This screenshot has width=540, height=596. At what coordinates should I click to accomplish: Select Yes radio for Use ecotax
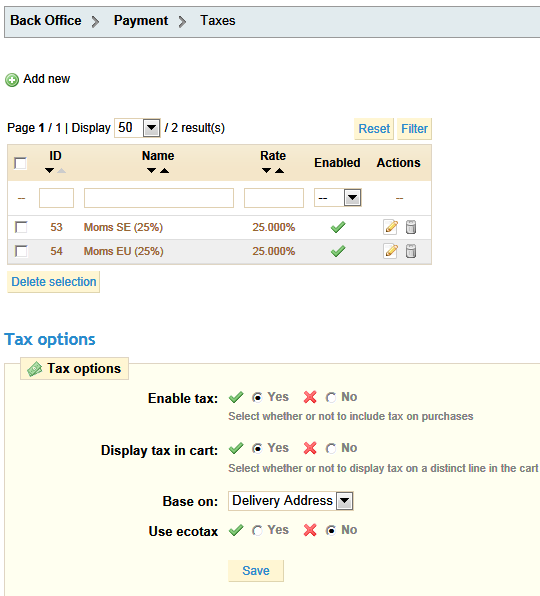[x=257, y=531]
